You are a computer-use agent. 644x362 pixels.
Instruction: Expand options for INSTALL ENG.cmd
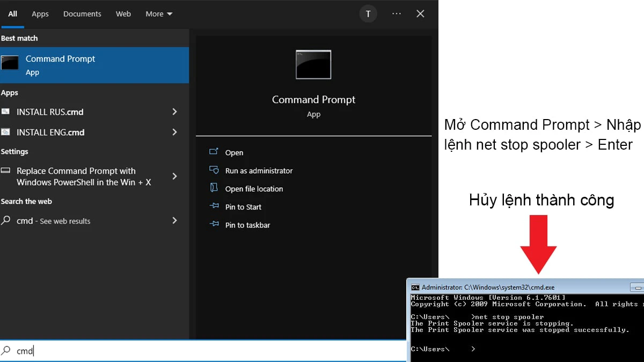tap(174, 132)
